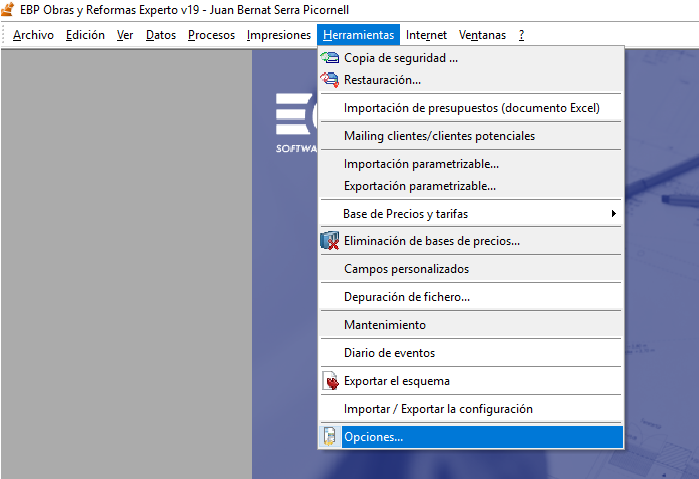Open the Internet menu
Screen dimensions: 699x479
[x=426, y=35]
